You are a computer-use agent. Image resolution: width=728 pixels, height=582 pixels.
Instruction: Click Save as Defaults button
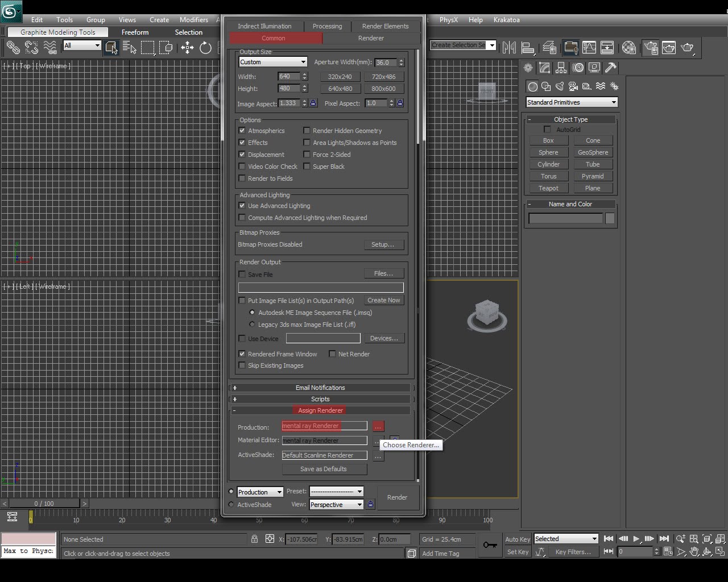point(324,469)
